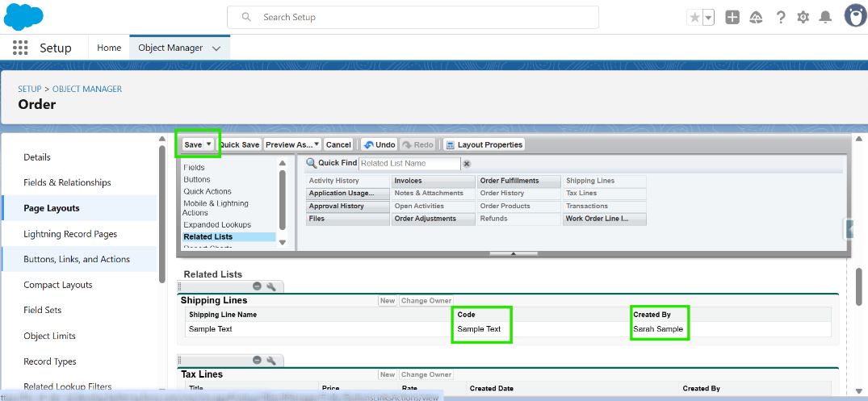Open the Setup gear icon
Image resolution: width=868 pixels, height=401 pixels.
pyautogui.click(x=803, y=17)
